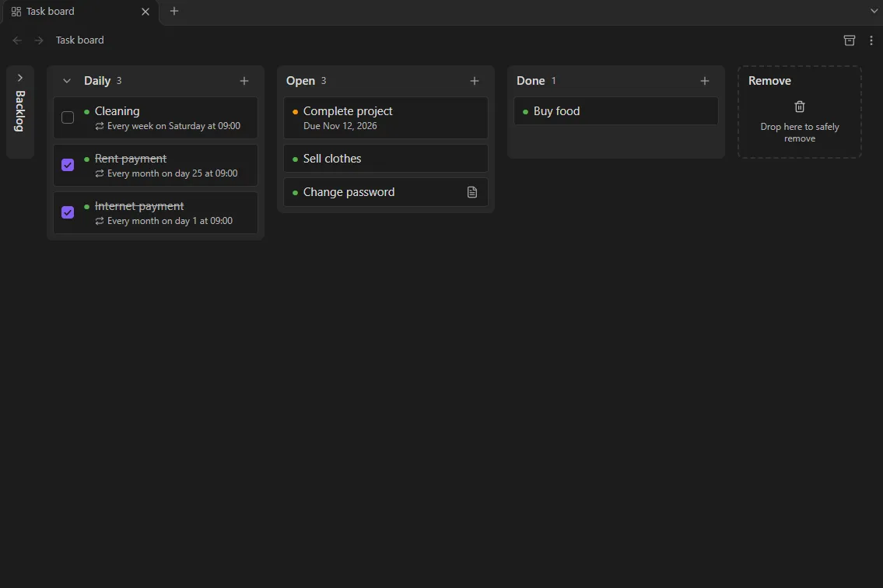Open the tab list chevron at top right
Viewport: 883px width, 588px height.
pos(874,11)
